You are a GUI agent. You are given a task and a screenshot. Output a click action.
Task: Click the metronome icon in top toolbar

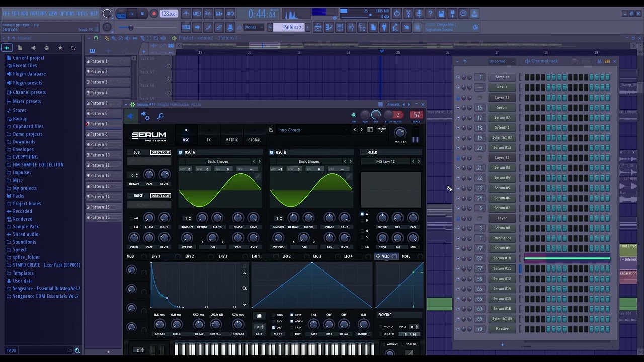coord(186,14)
